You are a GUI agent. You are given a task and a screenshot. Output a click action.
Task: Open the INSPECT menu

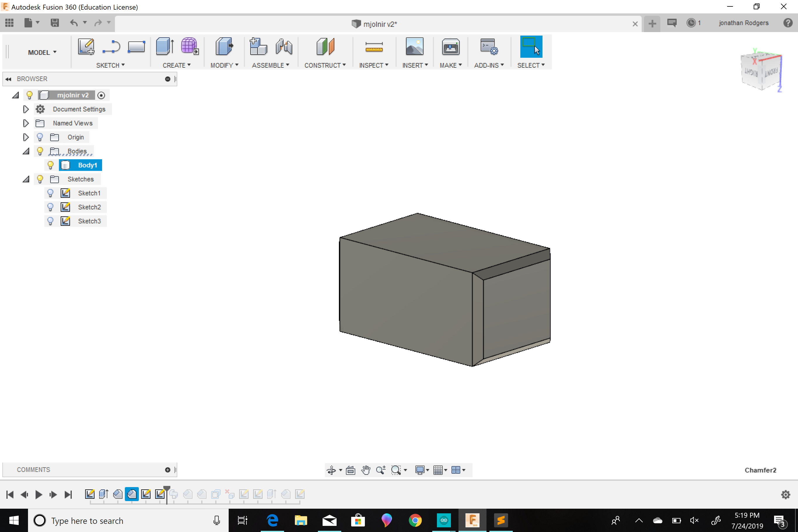click(374, 65)
